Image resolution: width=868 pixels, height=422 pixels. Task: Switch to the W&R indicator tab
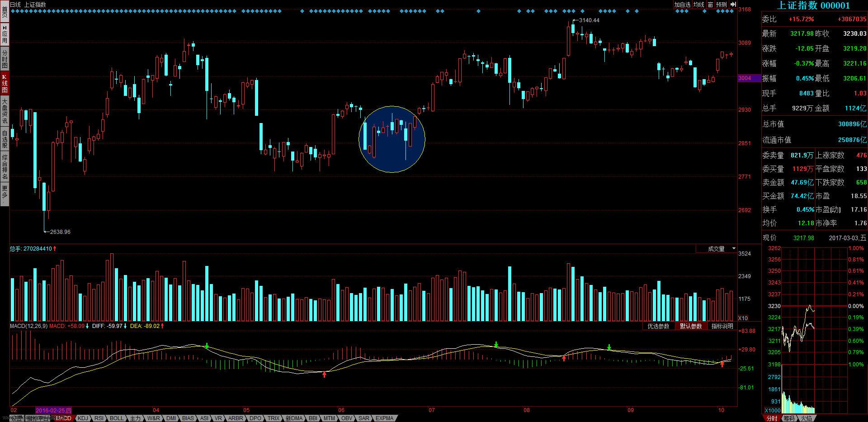154,418
